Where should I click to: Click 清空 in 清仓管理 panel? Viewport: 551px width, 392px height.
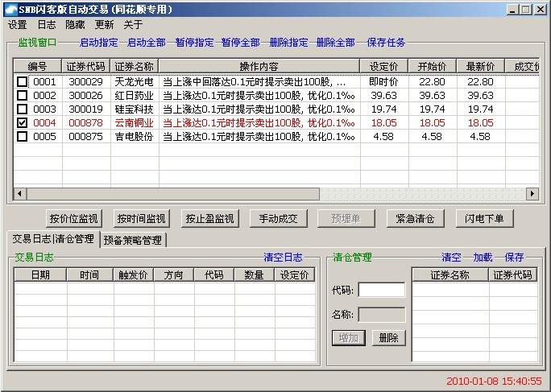[452, 258]
